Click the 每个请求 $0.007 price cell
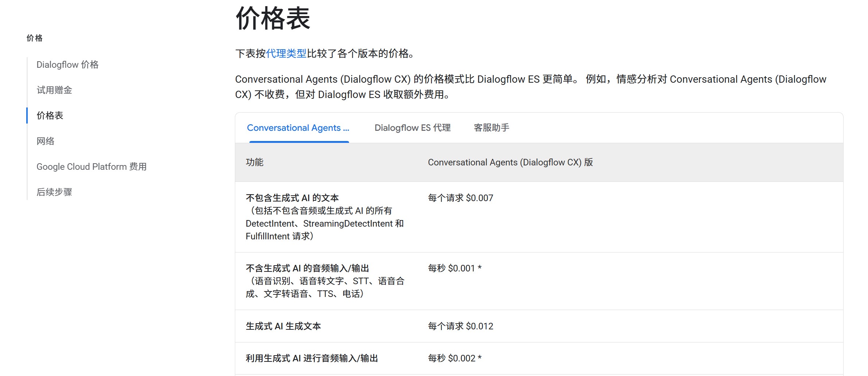The width and height of the screenshot is (868, 376). pos(460,198)
